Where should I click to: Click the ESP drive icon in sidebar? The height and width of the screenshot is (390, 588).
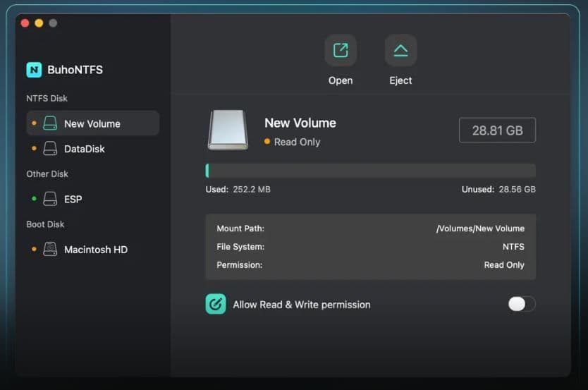[50, 199]
